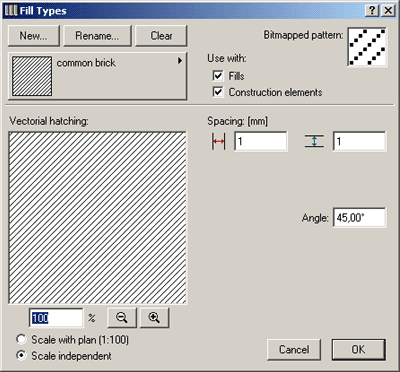Cancel the Fill Types dialog
The height and width of the screenshot is (372, 400).
[294, 349]
